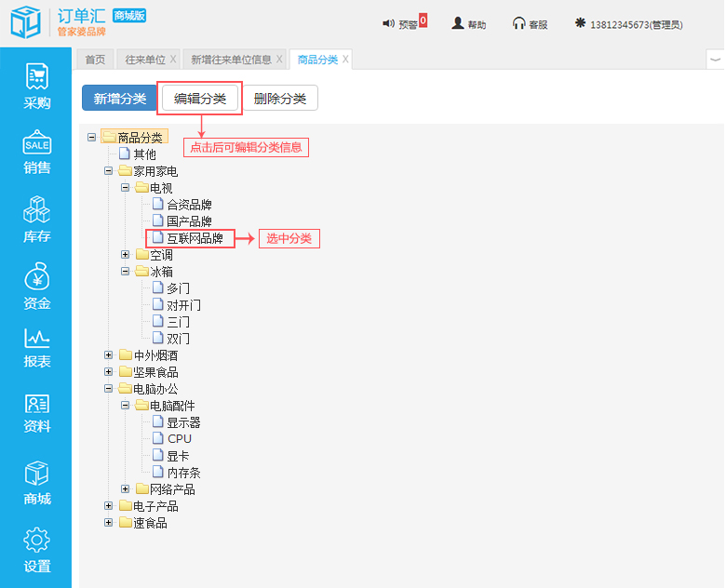The width and height of the screenshot is (726, 588).
Task: Click the 帮助 help person icon
Action: [x=457, y=23]
